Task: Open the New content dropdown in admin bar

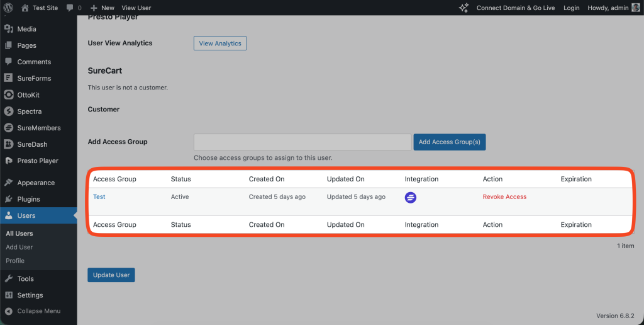Action: [x=103, y=8]
